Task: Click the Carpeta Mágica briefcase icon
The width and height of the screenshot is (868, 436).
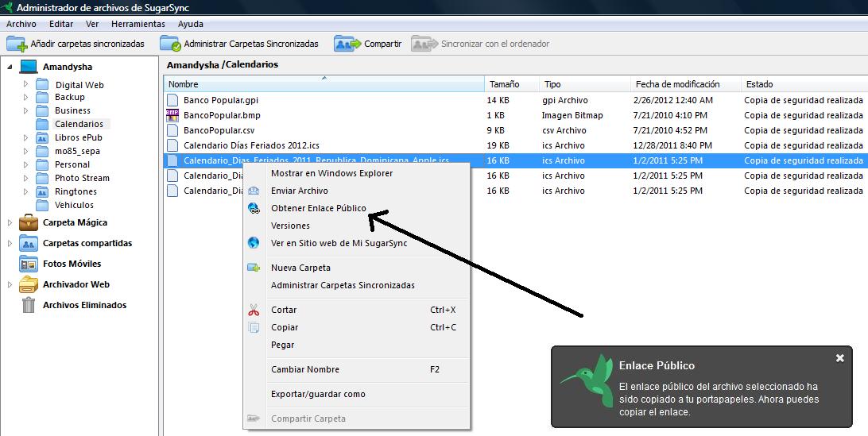Action: (29, 222)
